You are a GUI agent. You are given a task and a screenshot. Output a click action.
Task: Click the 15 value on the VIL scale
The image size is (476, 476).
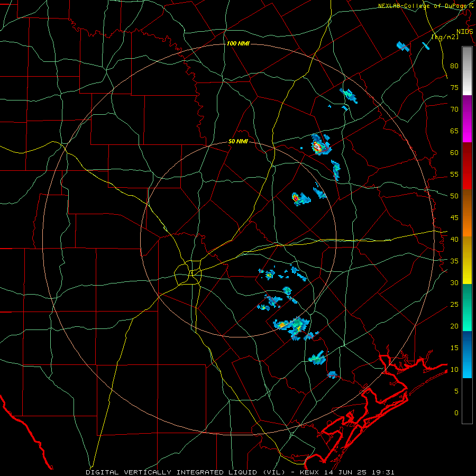454,348
